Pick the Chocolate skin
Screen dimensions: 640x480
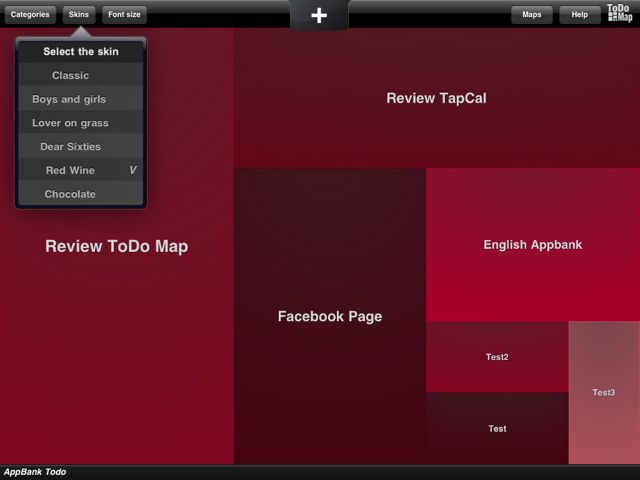(x=81, y=194)
